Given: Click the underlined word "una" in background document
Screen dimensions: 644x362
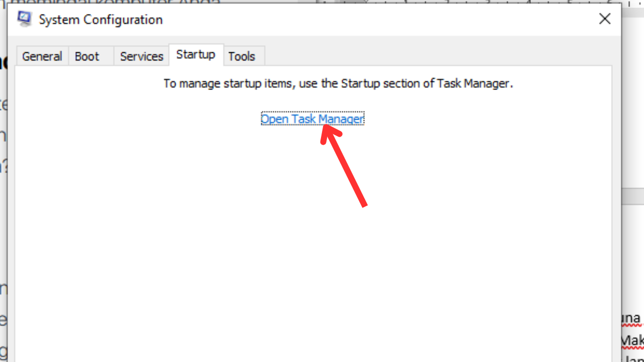Looking at the screenshot, I should coord(631,318).
